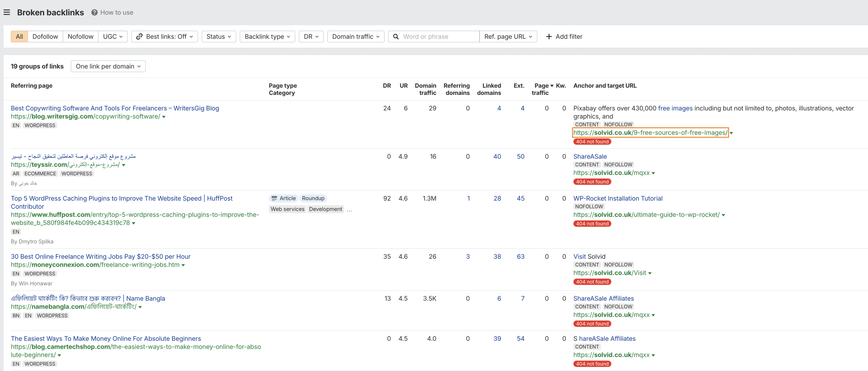Open Best links: Off dropdown
868x371 pixels.
[165, 36]
